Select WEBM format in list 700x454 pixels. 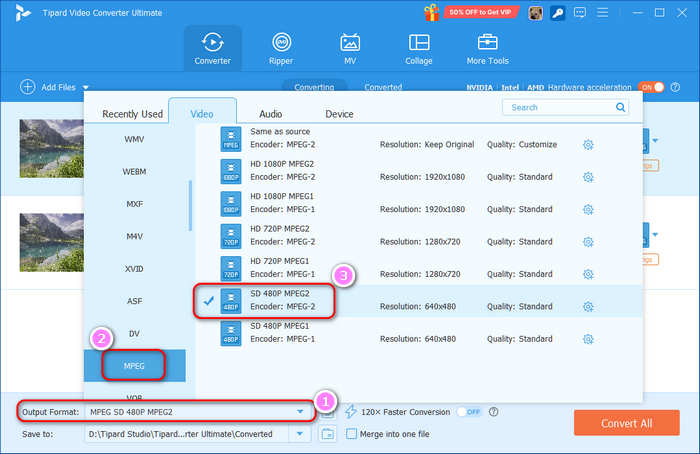[x=134, y=171]
